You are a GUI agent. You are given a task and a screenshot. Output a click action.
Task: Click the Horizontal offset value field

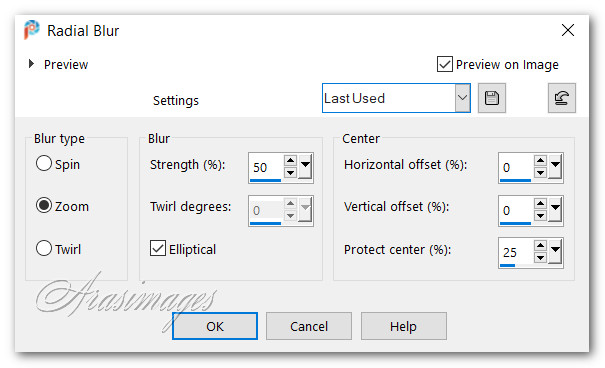click(x=516, y=167)
